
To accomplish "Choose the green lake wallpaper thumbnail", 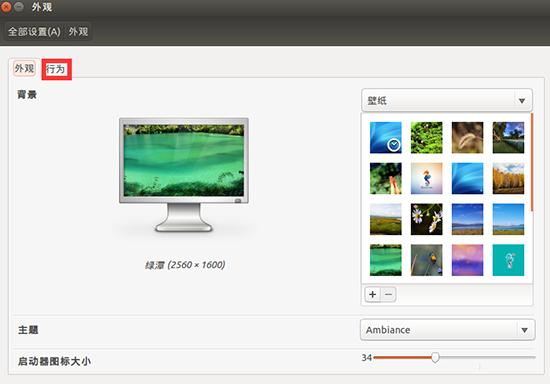I will tap(385, 260).
